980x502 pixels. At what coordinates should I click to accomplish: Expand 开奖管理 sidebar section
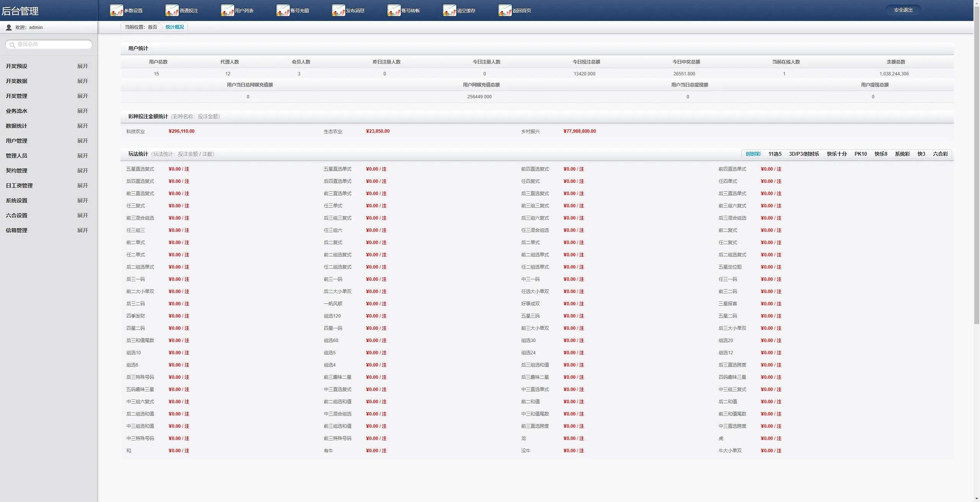82,96
